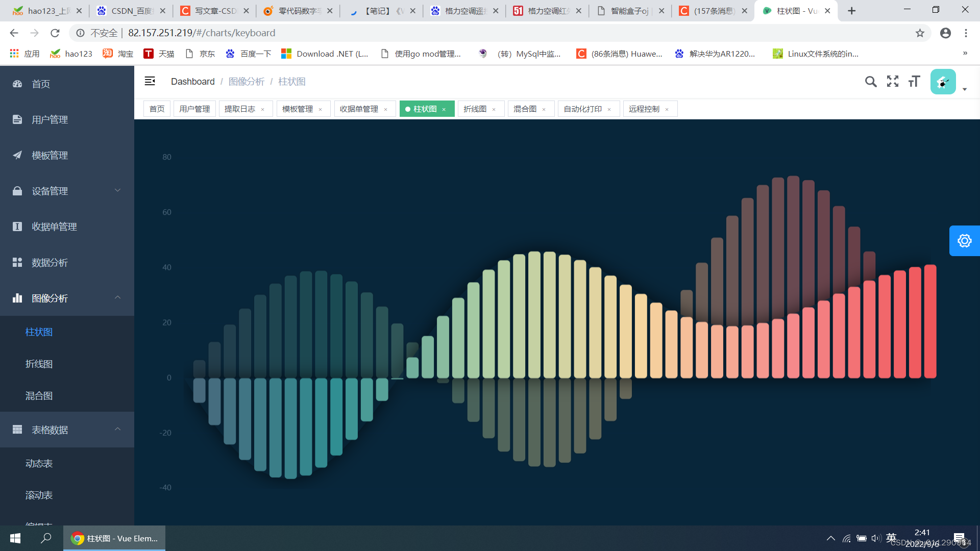Switch to the 折线图 tag tab
The height and width of the screenshot is (551, 980).
(x=475, y=109)
